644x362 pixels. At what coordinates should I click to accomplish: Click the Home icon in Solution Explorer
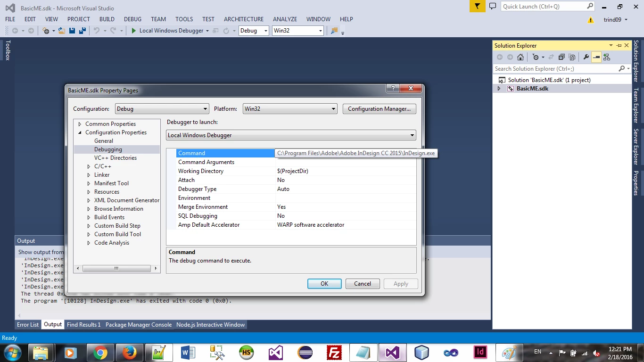520,57
